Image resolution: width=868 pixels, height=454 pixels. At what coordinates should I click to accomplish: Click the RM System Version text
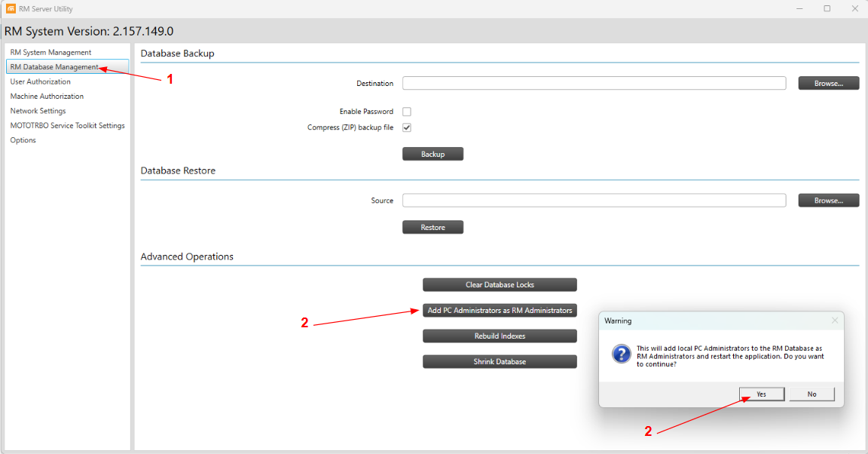point(89,31)
